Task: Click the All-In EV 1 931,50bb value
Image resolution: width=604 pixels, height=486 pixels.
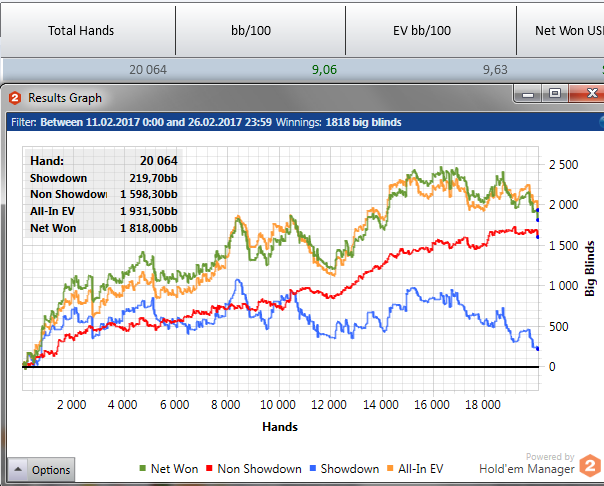Action: pyautogui.click(x=149, y=211)
